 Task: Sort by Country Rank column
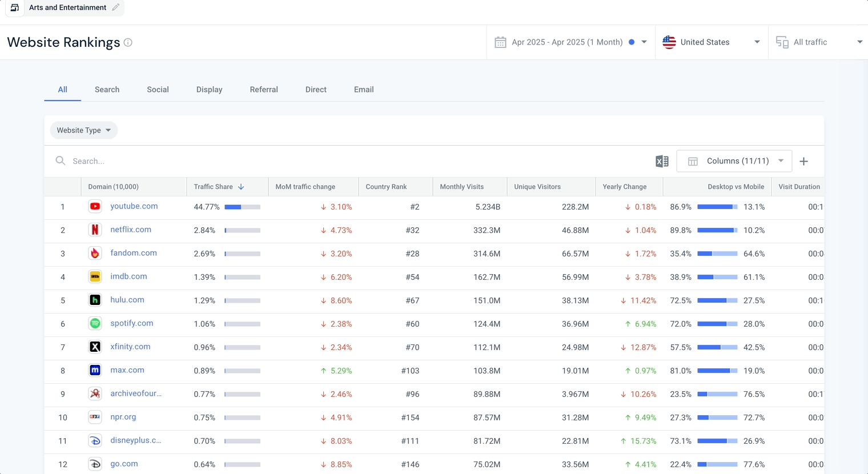[387, 187]
